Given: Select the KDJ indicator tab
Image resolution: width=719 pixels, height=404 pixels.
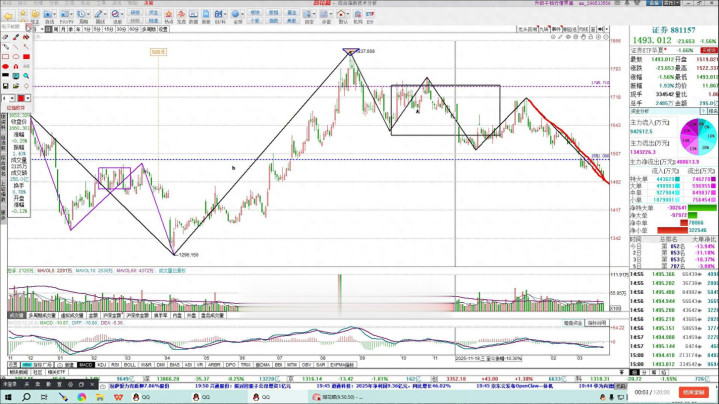Looking at the screenshot, I should (101, 365).
